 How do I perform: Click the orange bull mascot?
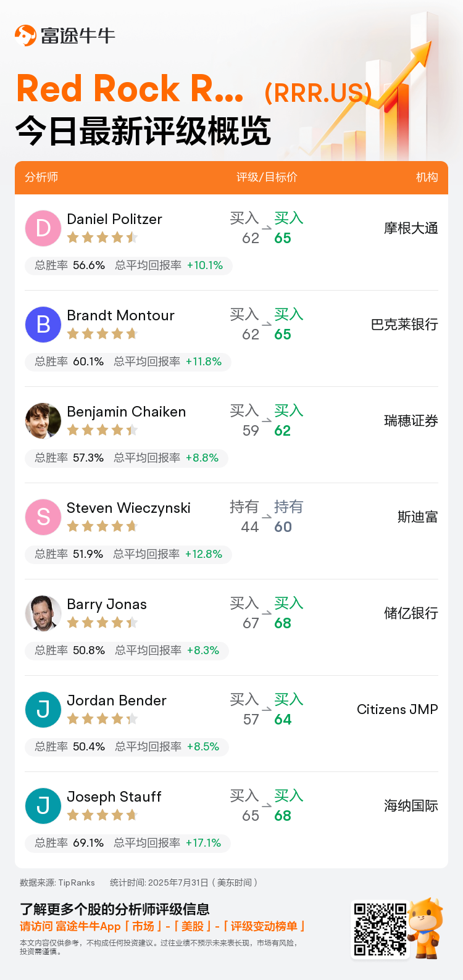[x=426, y=927]
